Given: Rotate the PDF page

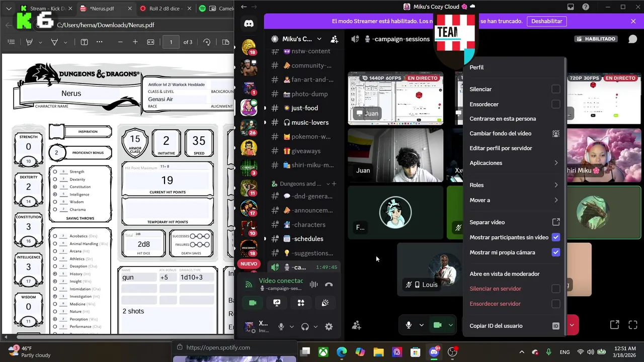Looking at the screenshot, I should point(207,42).
